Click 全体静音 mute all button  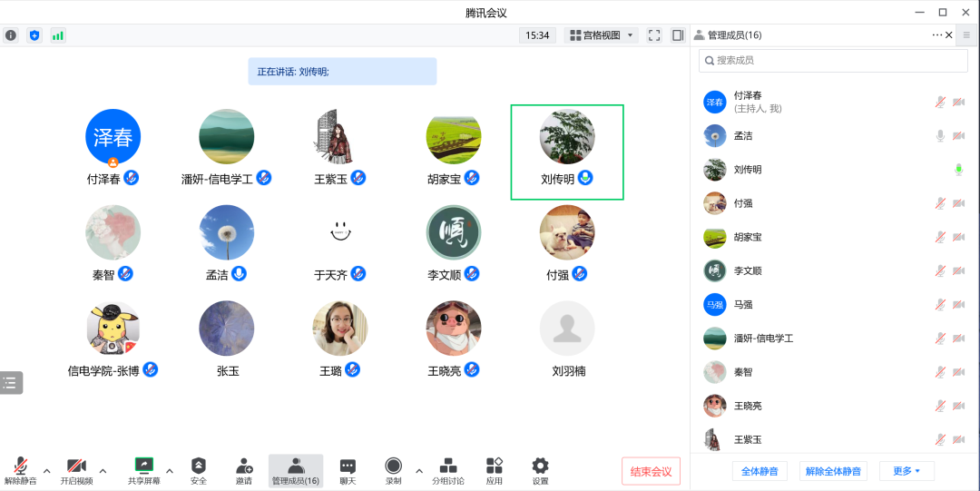coord(759,471)
